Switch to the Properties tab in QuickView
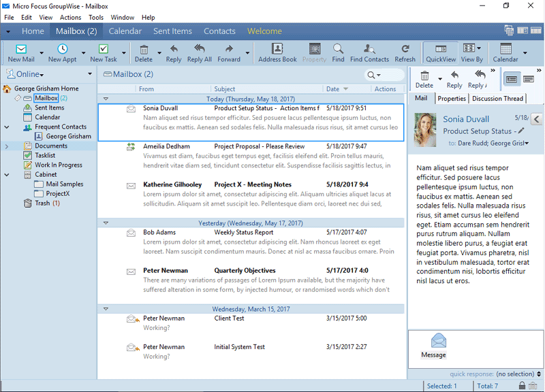 tap(452, 99)
